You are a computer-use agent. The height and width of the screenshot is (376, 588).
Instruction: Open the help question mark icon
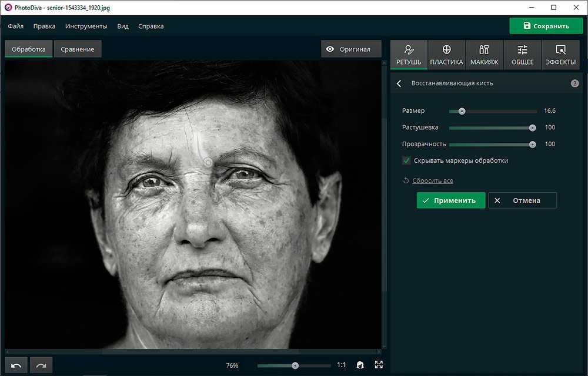pyautogui.click(x=574, y=83)
